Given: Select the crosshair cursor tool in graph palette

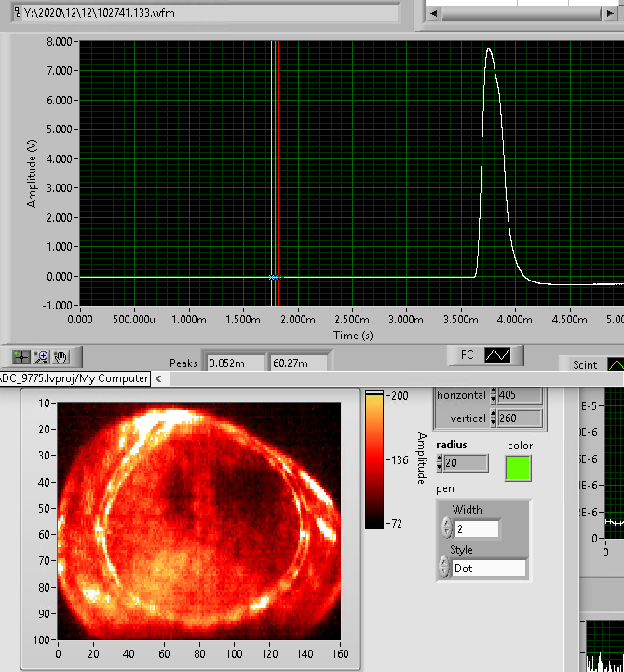Looking at the screenshot, I should (21, 356).
